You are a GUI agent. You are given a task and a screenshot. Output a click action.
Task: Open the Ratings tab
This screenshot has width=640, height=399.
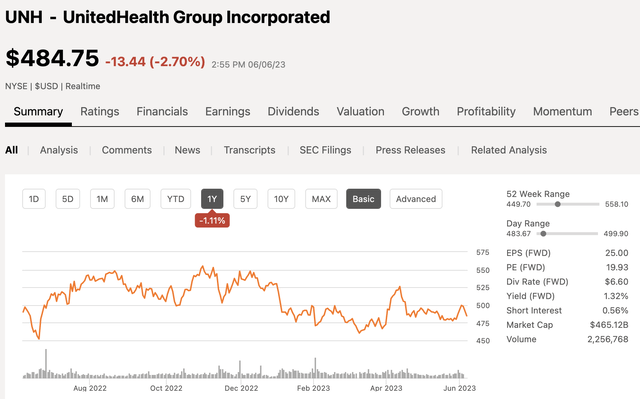[100, 111]
